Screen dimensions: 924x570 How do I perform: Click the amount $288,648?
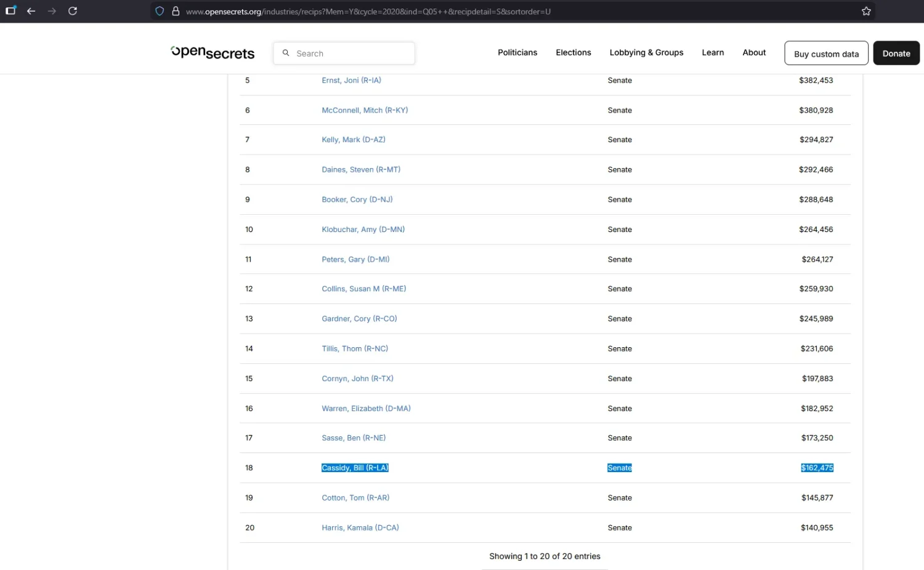point(816,199)
